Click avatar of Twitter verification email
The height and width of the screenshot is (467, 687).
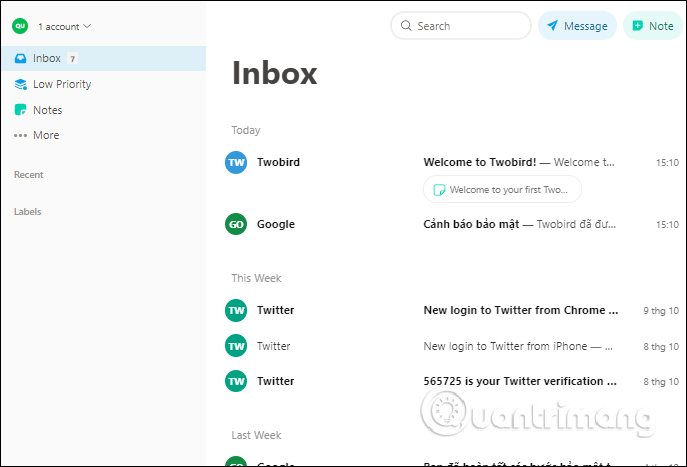[x=236, y=381]
